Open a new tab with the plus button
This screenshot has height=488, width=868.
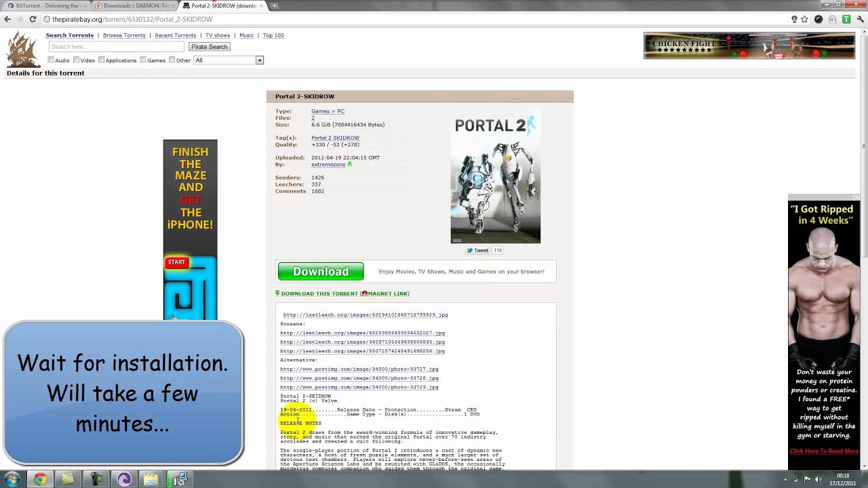[274, 5]
